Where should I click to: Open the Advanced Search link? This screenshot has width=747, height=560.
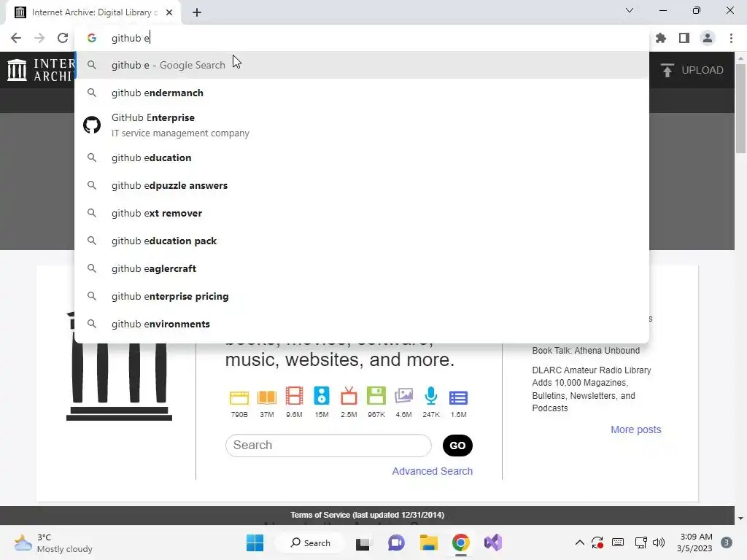(x=432, y=471)
